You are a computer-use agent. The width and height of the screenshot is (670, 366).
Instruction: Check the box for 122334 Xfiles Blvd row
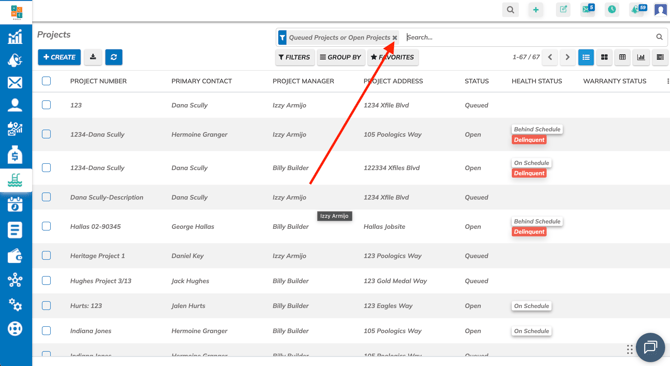click(x=46, y=167)
